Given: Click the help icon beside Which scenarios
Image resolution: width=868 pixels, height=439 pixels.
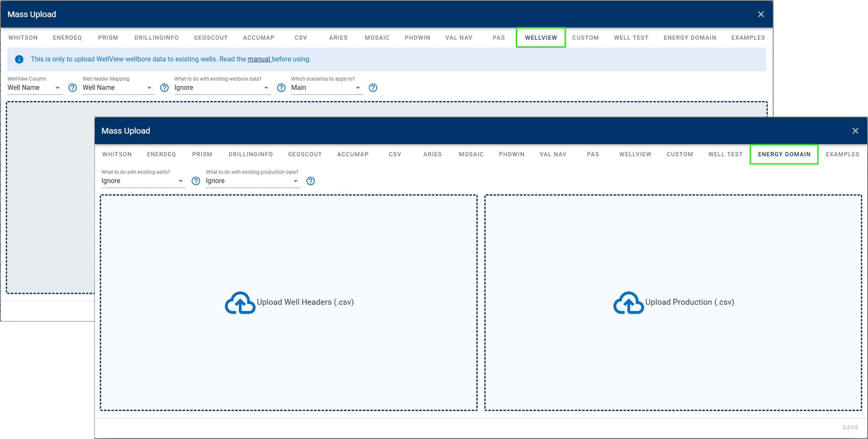Looking at the screenshot, I should click(x=373, y=88).
